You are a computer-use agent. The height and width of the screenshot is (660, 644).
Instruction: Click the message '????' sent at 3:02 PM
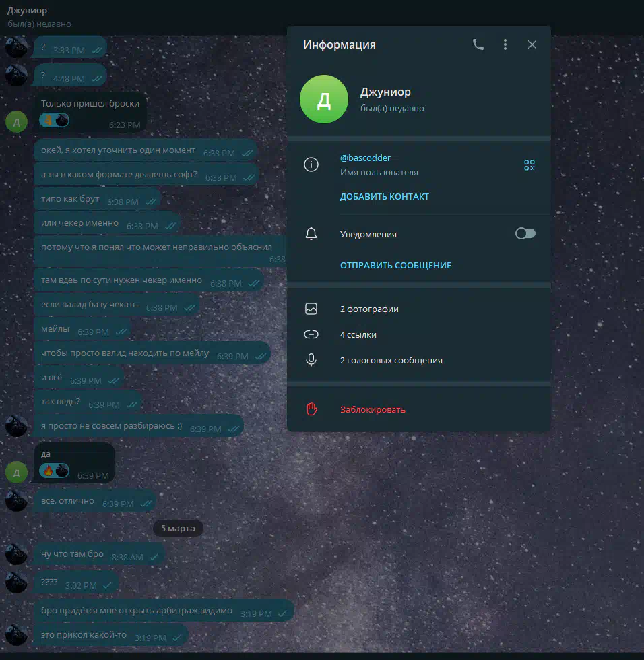click(75, 583)
